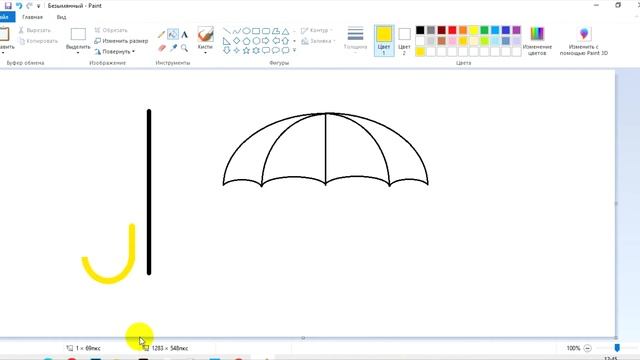Pick the Rounded rectangular callout shape
Image resolution: width=640 pixels, height=360 pixels.
pos(266,50)
